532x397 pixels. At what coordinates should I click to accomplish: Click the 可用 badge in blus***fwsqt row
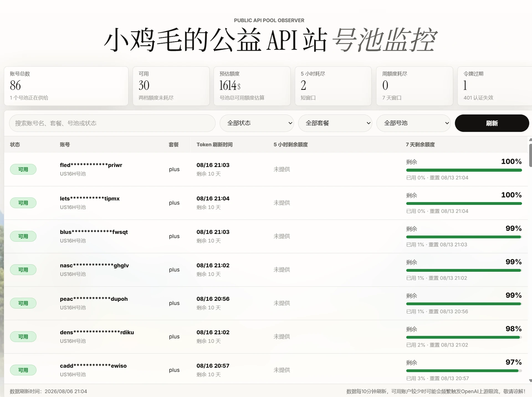(23, 236)
